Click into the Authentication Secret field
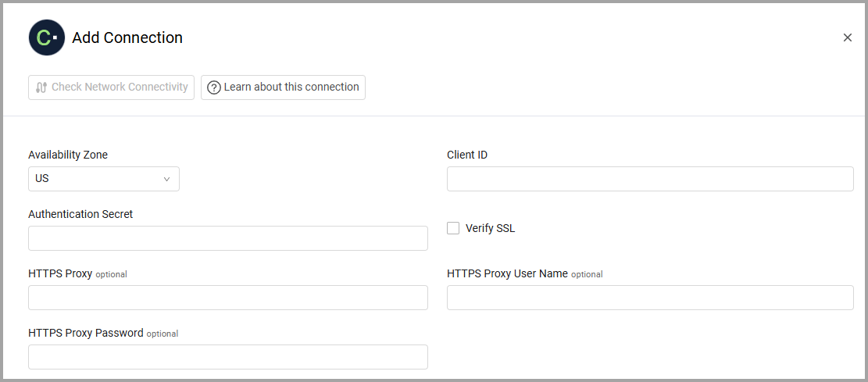This screenshot has width=868, height=382. click(227, 238)
